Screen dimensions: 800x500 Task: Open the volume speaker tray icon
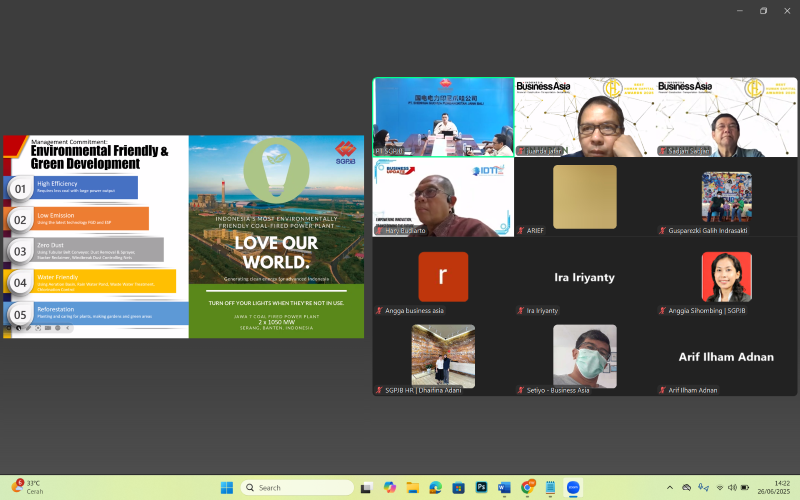pos(732,488)
